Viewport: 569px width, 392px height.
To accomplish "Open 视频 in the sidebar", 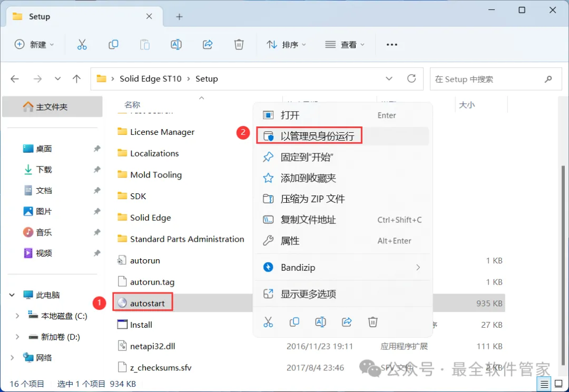I will [x=44, y=253].
